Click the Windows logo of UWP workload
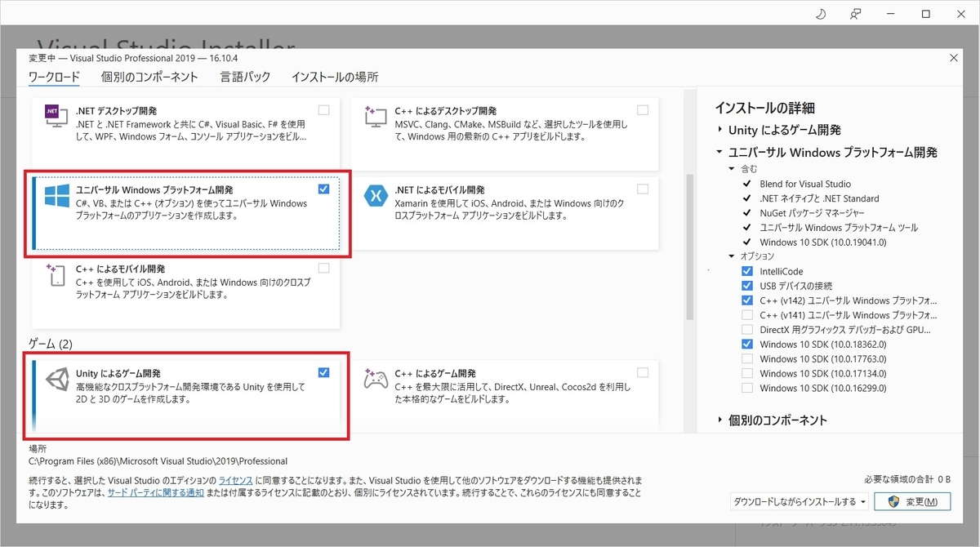 (56, 197)
